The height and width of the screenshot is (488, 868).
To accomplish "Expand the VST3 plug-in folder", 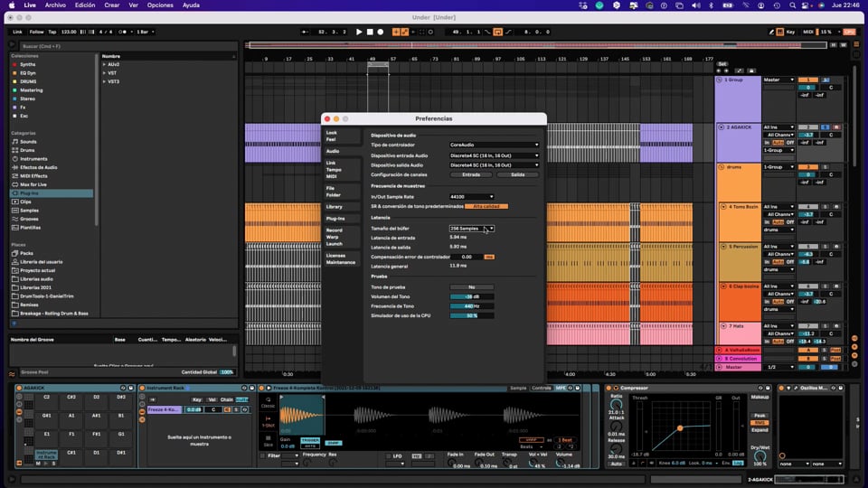I will tap(104, 82).
